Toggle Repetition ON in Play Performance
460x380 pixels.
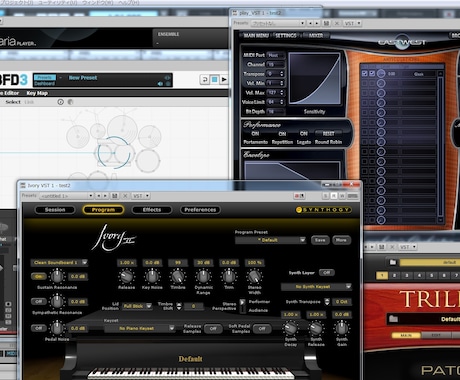(282, 133)
